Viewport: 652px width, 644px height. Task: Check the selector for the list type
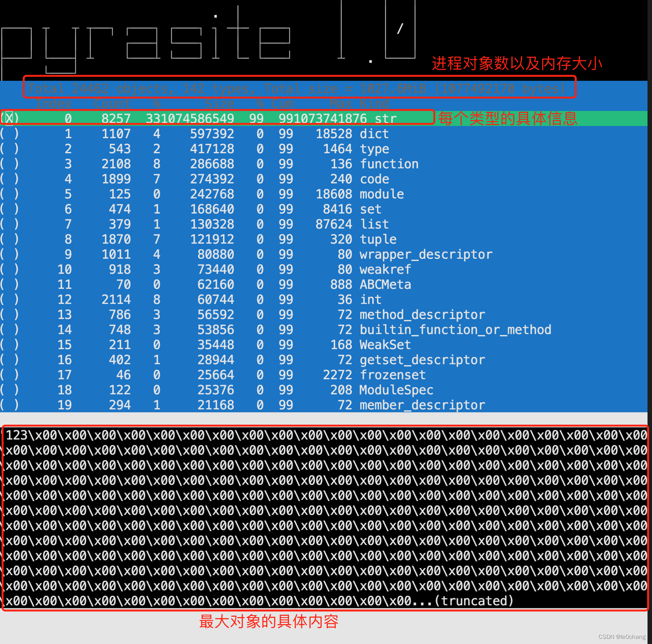[x=10, y=224]
